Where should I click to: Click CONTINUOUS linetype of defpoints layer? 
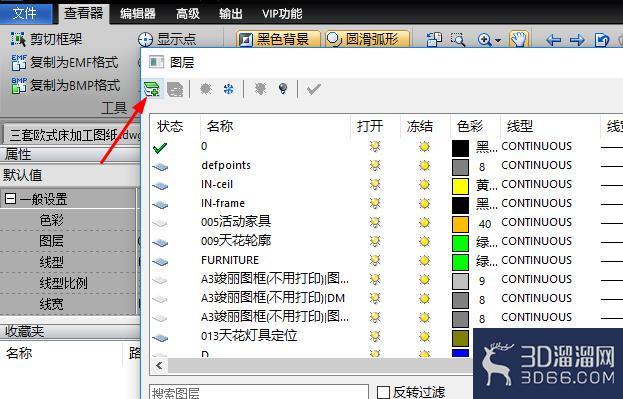[x=536, y=165]
